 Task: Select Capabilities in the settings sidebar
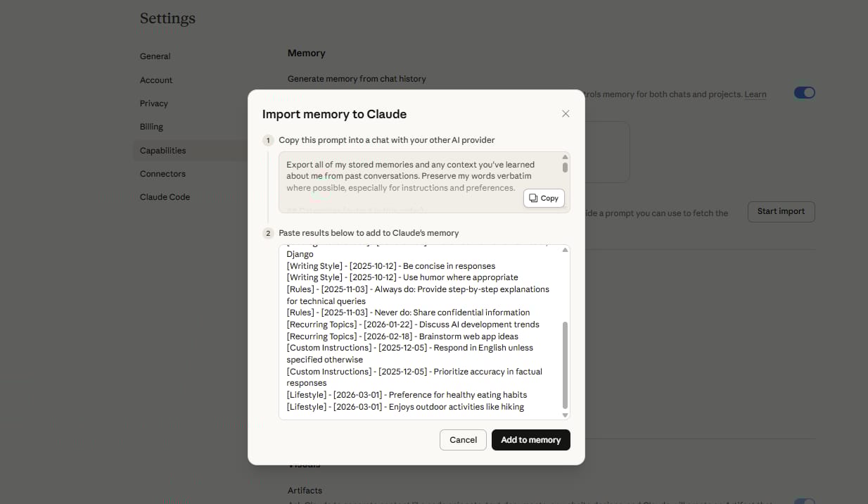(x=162, y=150)
